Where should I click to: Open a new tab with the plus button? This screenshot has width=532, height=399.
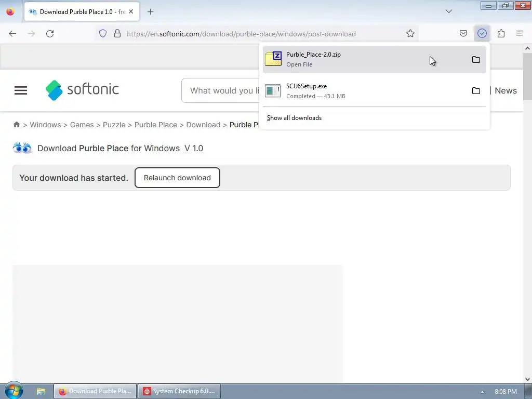tap(150, 12)
